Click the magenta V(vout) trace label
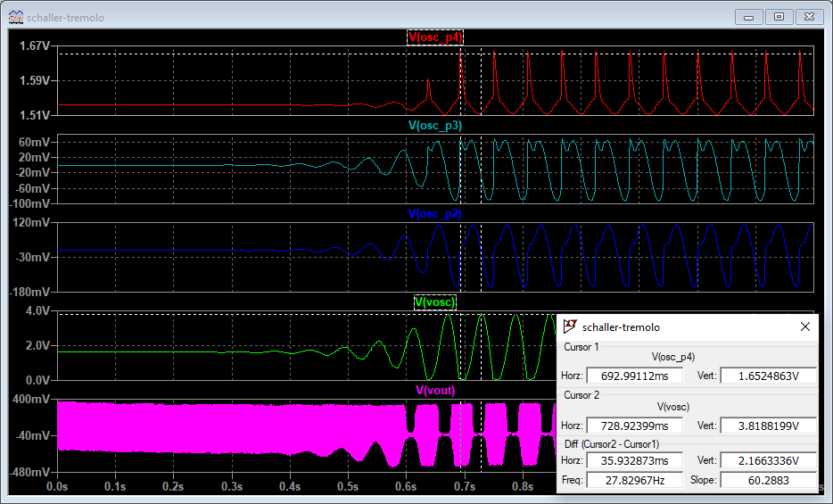 coord(434,391)
